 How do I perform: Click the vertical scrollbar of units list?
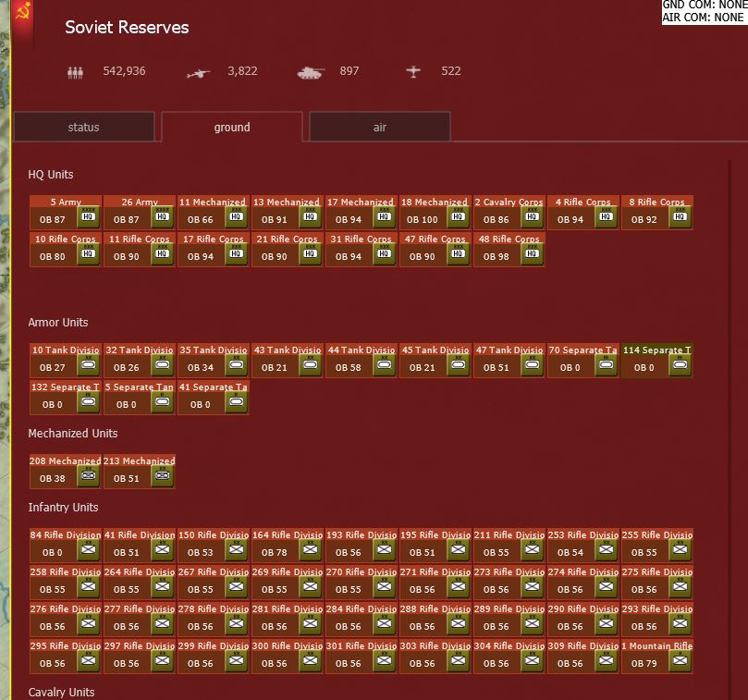730,429
